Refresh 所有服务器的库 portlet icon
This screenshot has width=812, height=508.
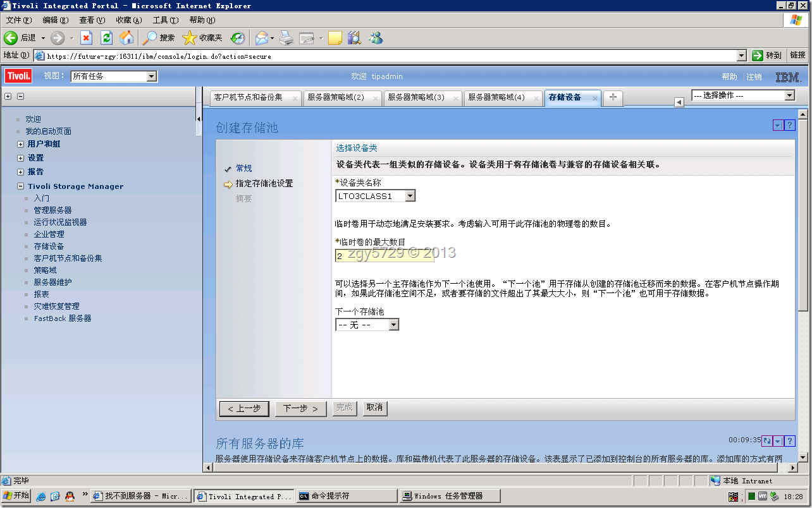tap(767, 441)
